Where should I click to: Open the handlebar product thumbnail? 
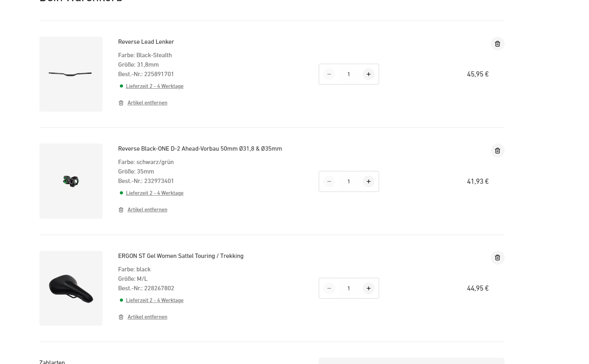point(71,74)
